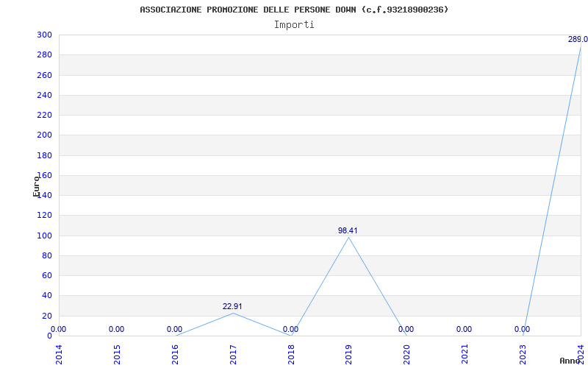The image size is (588, 368).
Task: Click the 2018 year label on x-axis
Action: [290, 355]
